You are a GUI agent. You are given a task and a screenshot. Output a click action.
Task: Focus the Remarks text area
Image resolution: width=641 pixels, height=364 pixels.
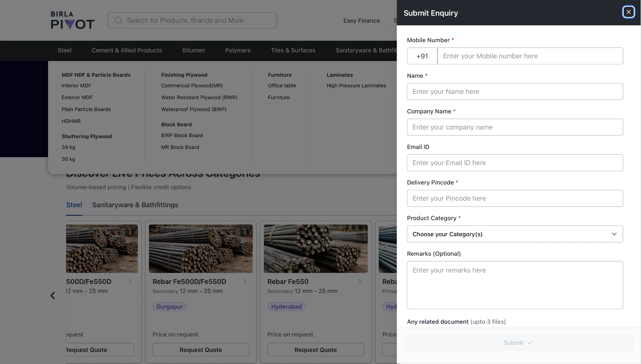tap(515, 285)
